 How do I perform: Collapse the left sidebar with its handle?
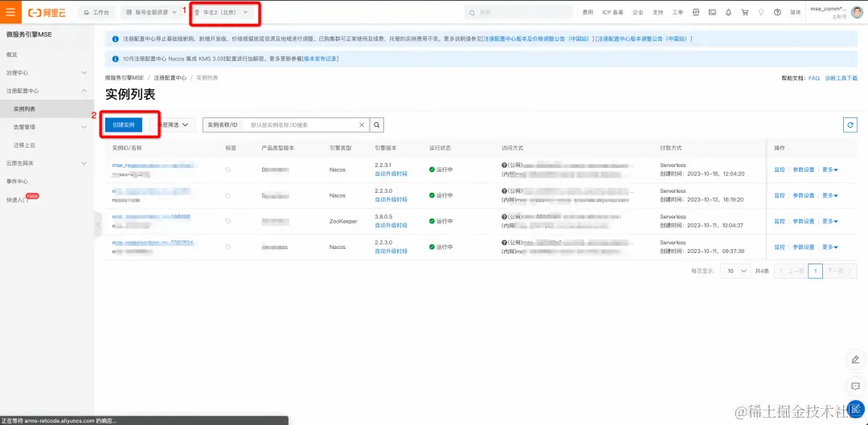point(99,225)
